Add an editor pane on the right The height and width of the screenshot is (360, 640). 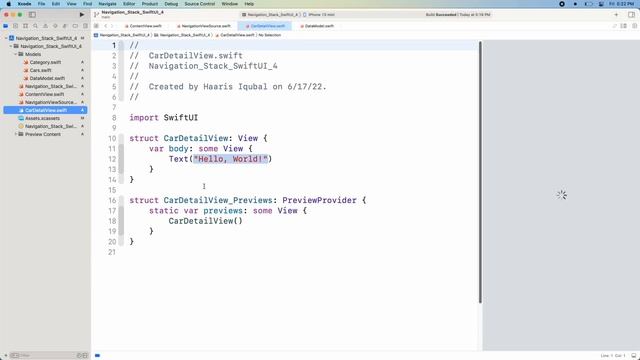[634, 26]
